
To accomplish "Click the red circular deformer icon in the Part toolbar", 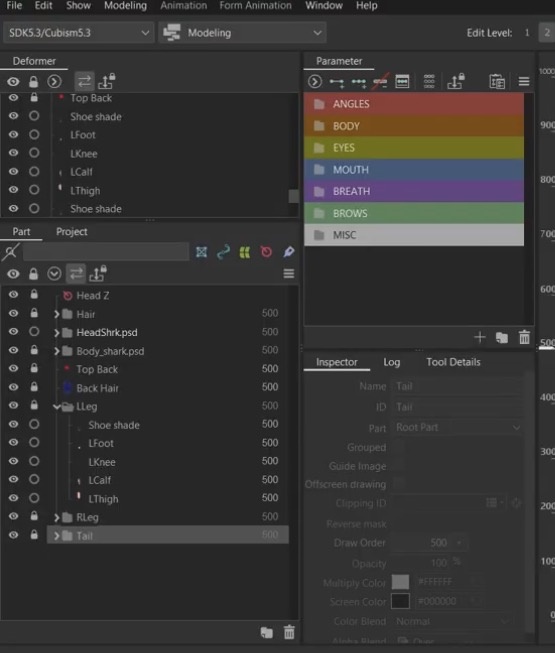I will 266,252.
